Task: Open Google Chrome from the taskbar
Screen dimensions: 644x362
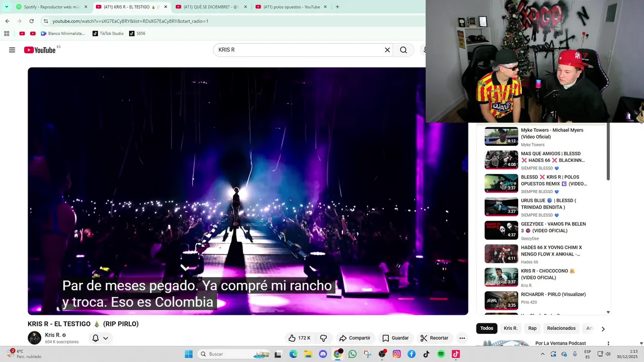Action: pyautogui.click(x=338, y=354)
